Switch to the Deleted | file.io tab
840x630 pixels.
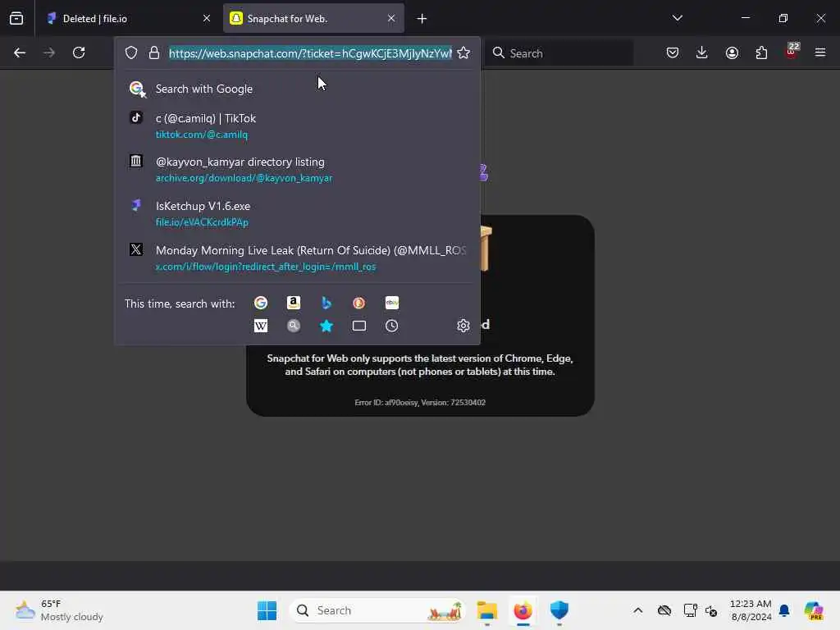(x=129, y=19)
